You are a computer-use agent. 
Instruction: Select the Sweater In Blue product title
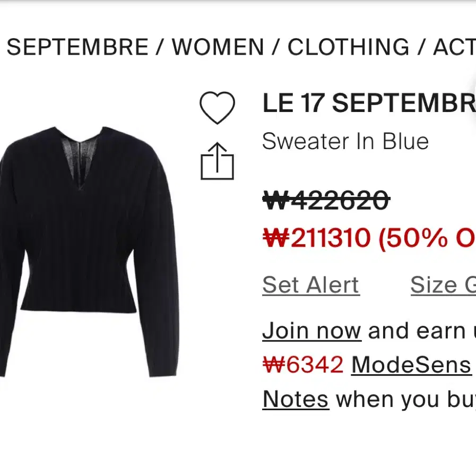pos(345,142)
